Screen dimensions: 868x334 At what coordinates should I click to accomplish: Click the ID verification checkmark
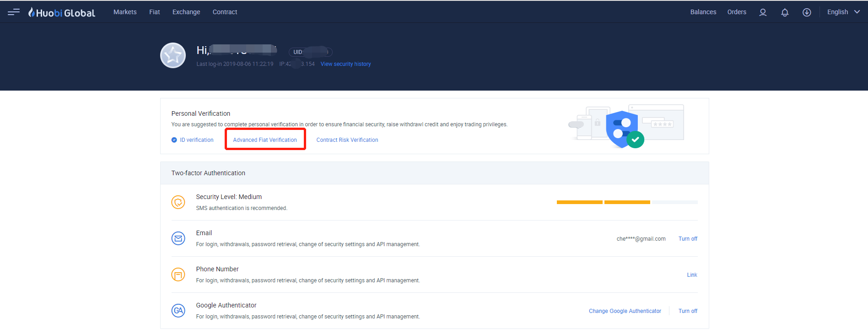pos(174,140)
